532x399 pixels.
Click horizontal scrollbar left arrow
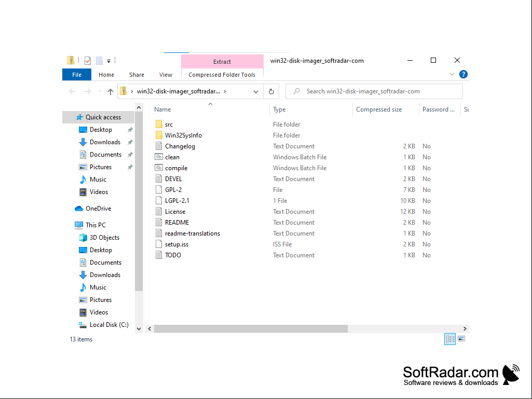pyautogui.click(x=149, y=329)
